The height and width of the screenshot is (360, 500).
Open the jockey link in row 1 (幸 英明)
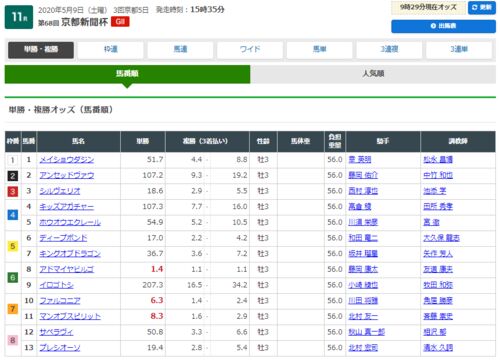point(360,160)
